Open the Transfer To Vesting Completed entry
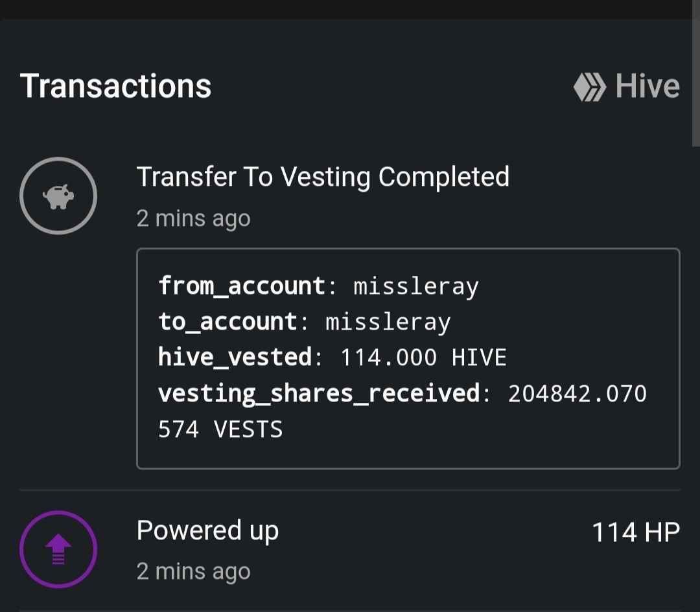This screenshot has width=700, height=612. click(x=323, y=177)
